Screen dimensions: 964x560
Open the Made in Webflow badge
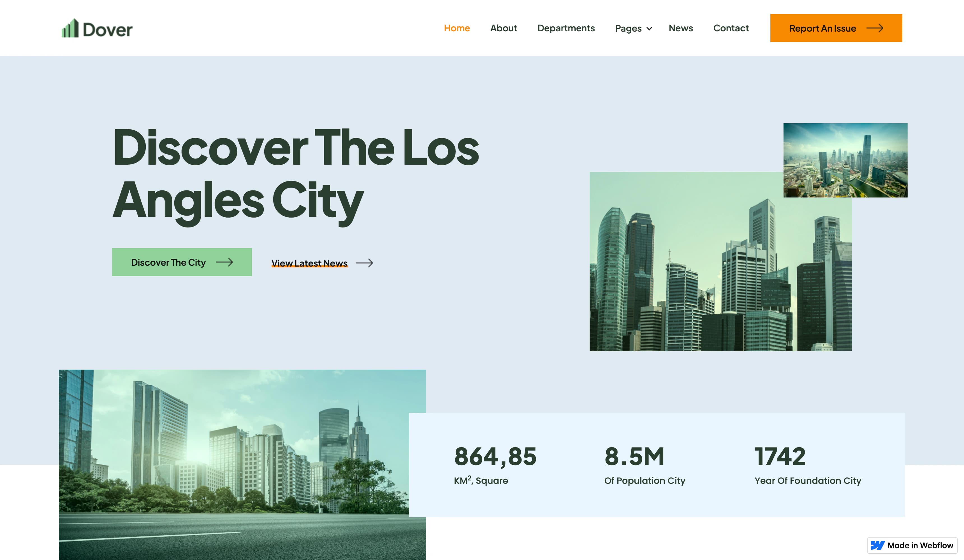coord(912,545)
